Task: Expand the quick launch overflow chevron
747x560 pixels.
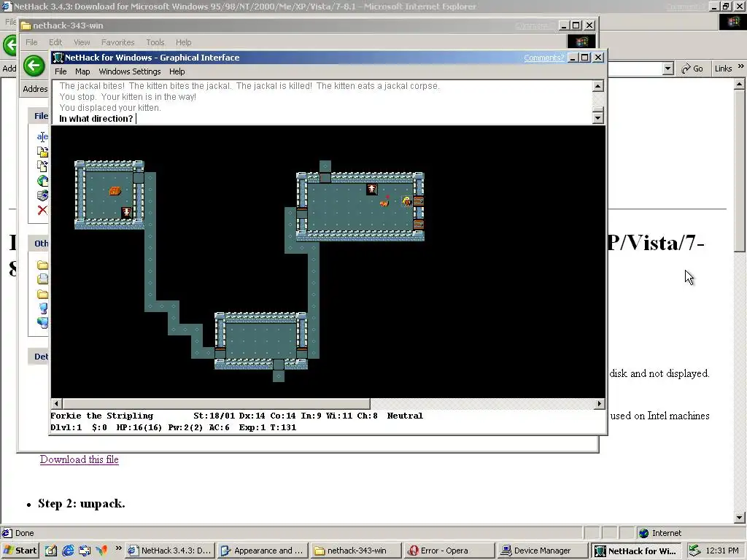Action: click(118, 548)
